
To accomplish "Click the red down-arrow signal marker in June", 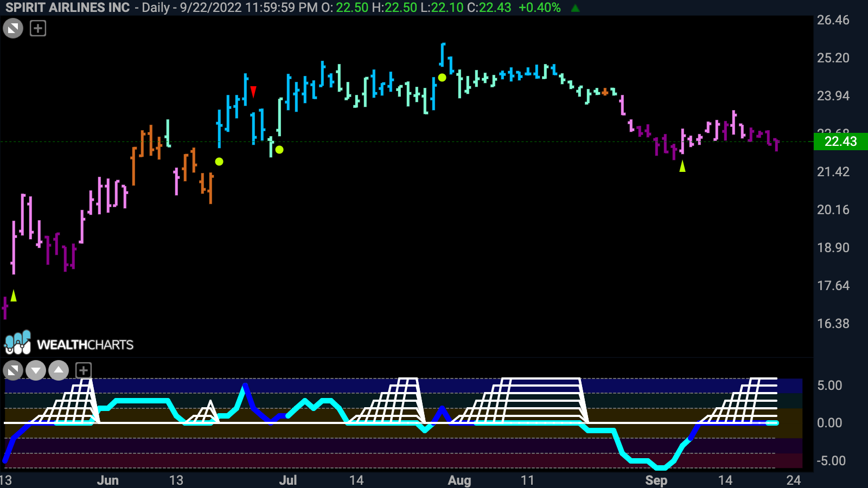I will [x=253, y=92].
